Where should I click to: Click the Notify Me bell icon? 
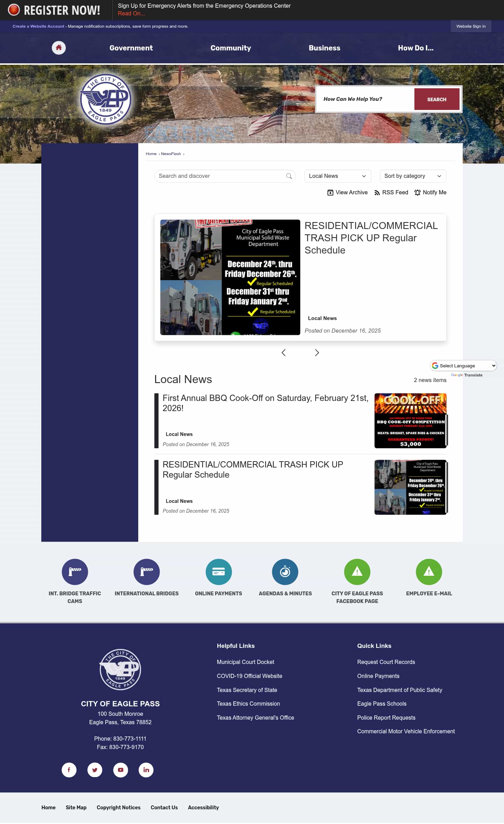(417, 193)
